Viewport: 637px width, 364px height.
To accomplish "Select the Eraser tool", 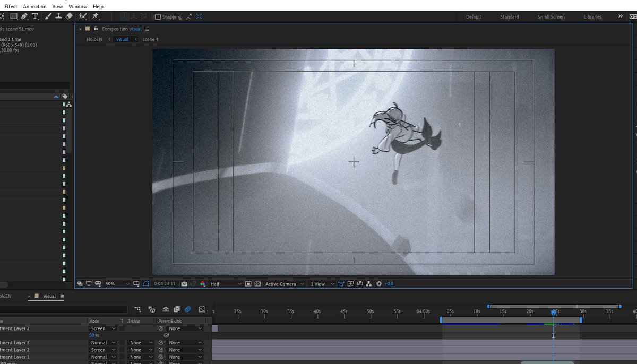I will (x=69, y=16).
